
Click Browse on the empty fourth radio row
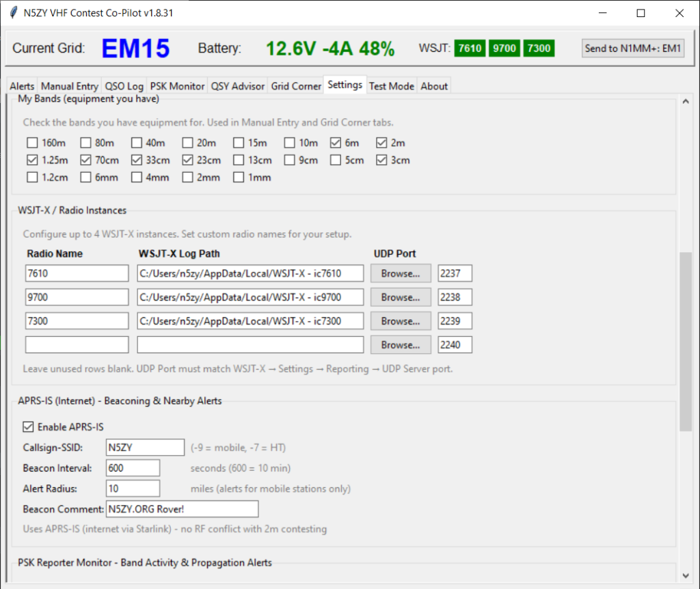coord(401,345)
